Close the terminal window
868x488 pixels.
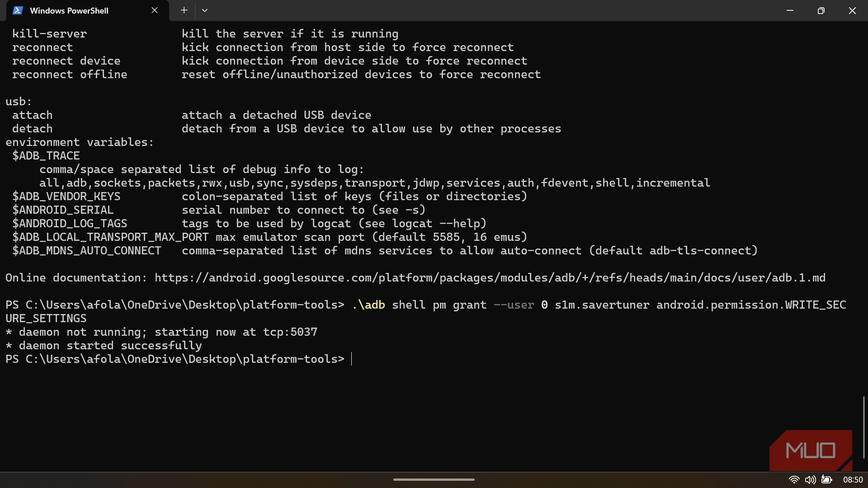tap(852, 10)
